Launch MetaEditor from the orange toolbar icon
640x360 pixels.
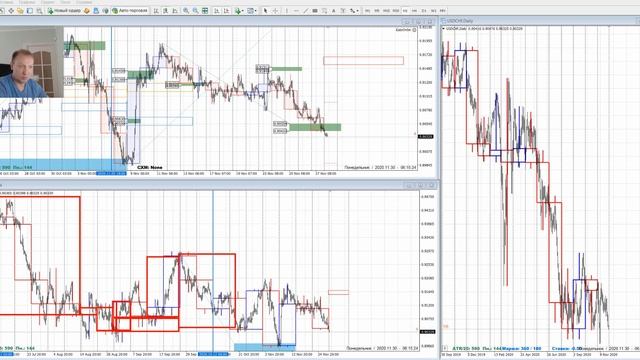pyautogui.click(x=87, y=11)
